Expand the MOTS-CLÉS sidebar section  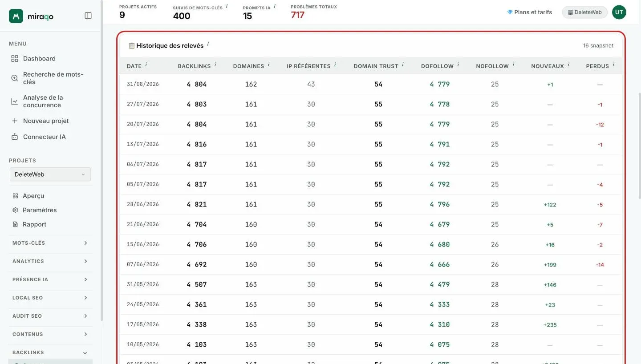(x=50, y=243)
